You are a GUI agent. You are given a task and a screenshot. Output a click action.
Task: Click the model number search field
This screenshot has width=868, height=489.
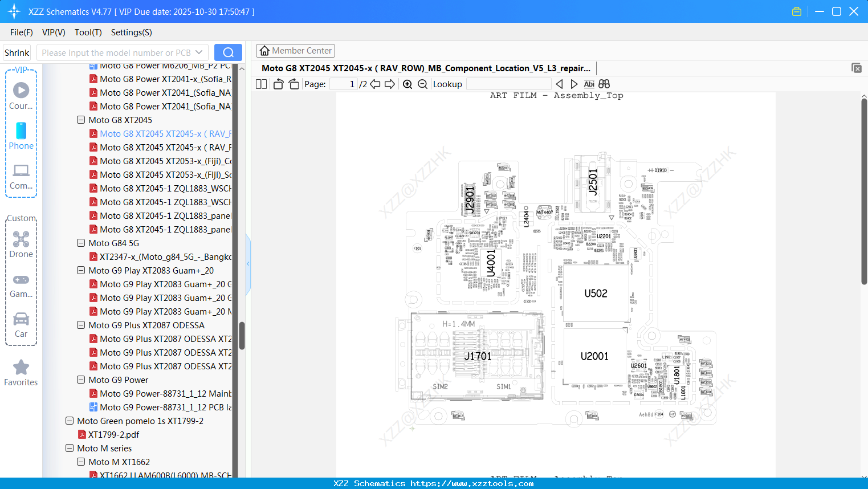point(116,52)
